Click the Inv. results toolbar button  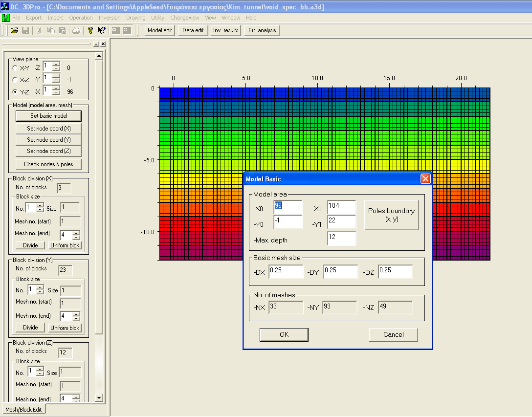point(225,30)
